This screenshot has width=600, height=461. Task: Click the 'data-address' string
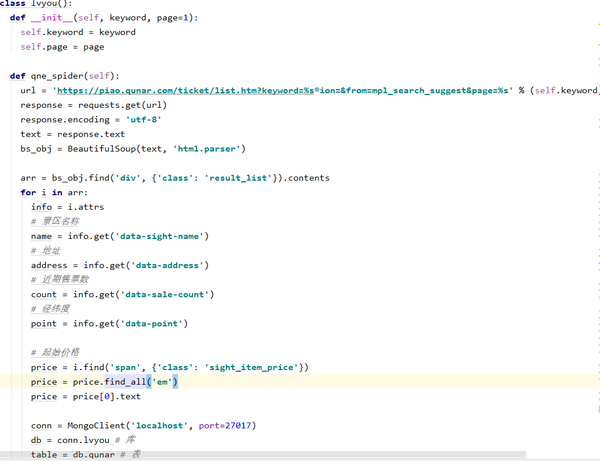click(x=167, y=265)
